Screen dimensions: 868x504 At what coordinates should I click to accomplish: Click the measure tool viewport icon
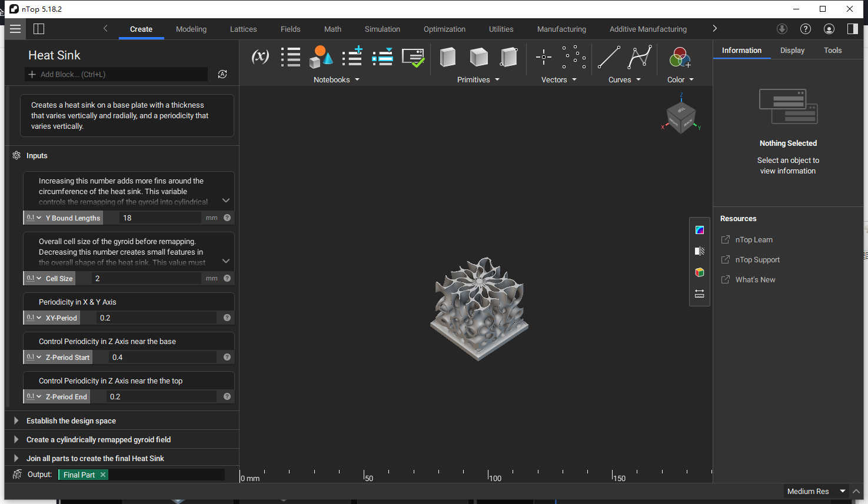[700, 293]
